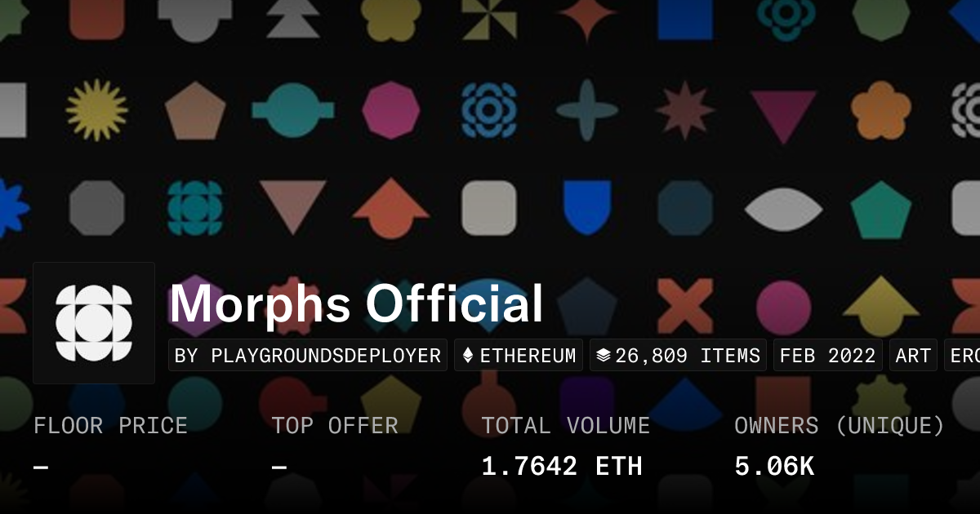
Task: Select the yellow sunburst shape
Action: click(97, 110)
